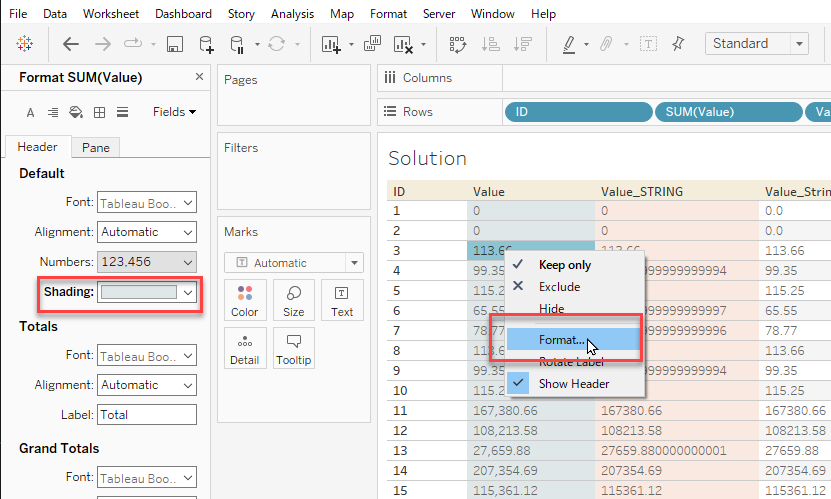
Task: Open the Standard fit dropdown
Action: pos(756,43)
